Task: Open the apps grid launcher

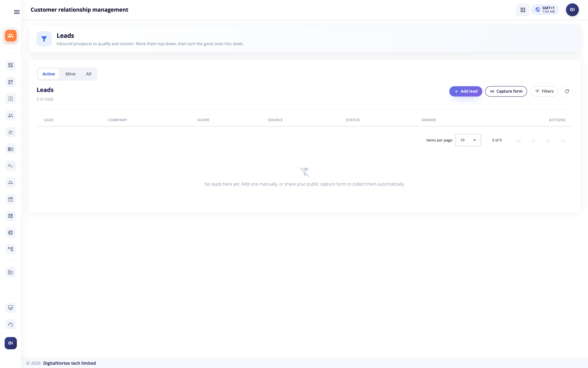Action: [x=523, y=10]
